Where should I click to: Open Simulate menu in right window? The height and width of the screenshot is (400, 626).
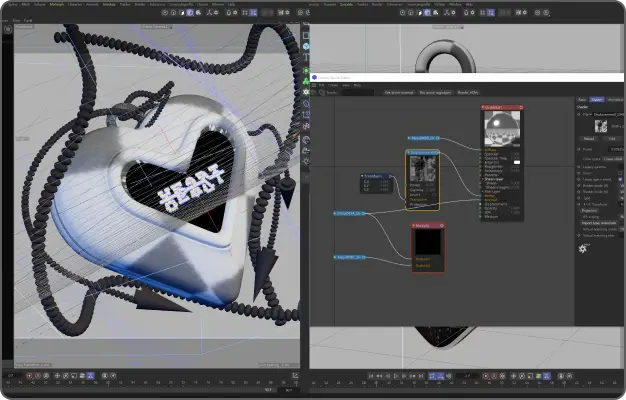[346, 4]
